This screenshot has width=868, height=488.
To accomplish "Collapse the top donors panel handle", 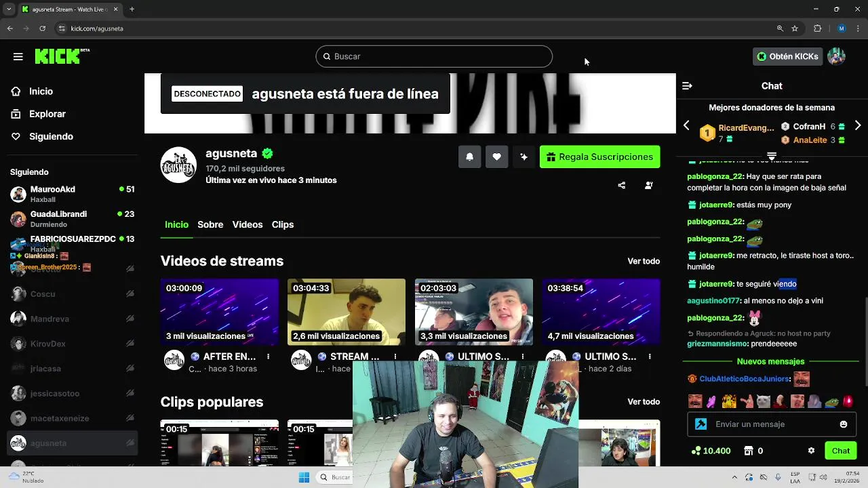I will (x=772, y=156).
